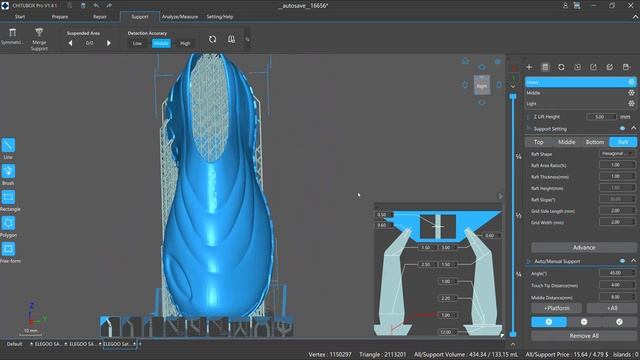640x360 pixels.
Task: Click the home view icon in viewport
Action: coord(465,61)
